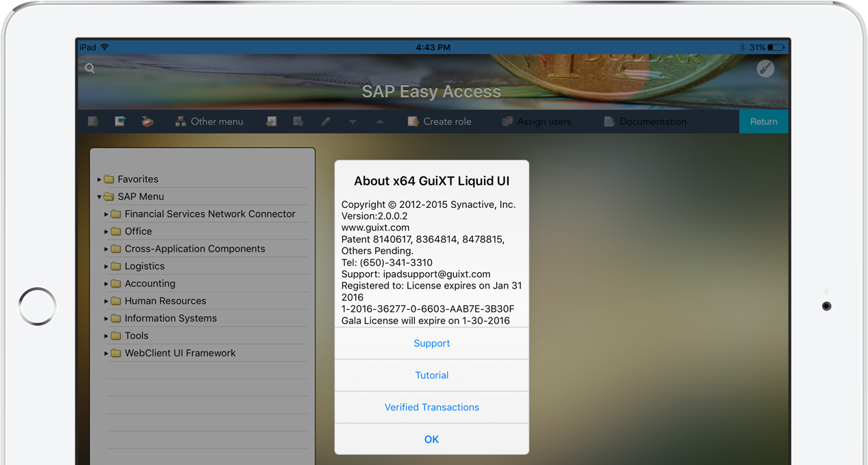This screenshot has width=868, height=465.
Task: Click the Accounting folder icon
Action: pyautogui.click(x=116, y=284)
